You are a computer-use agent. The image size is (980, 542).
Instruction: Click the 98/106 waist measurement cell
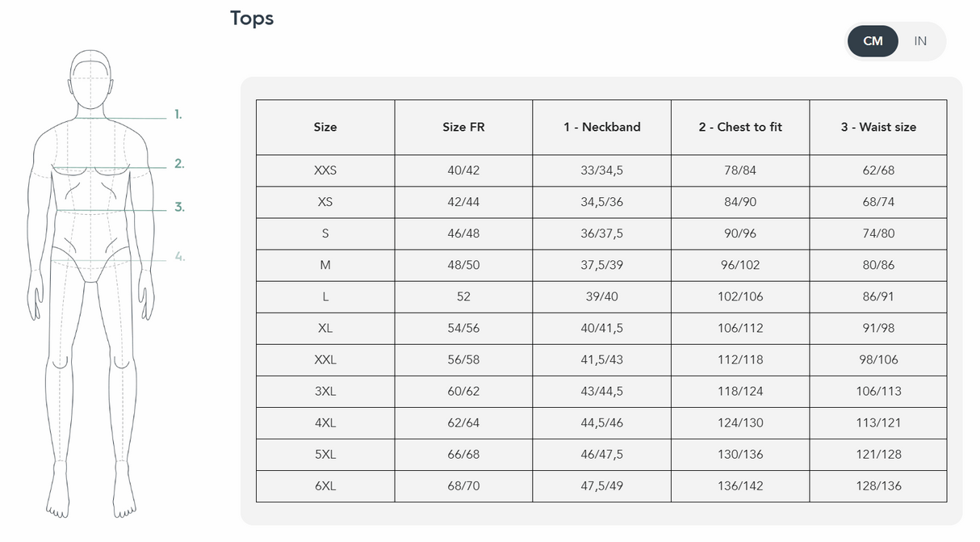tap(878, 359)
